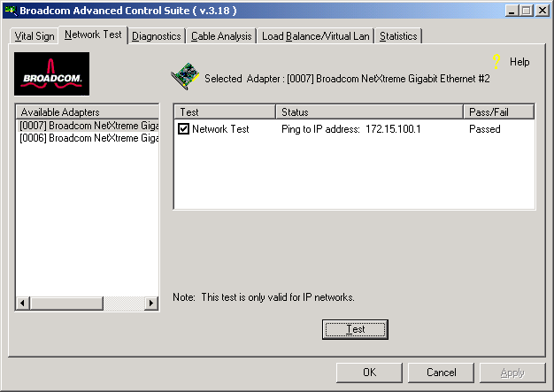The width and height of the screenshot is (554, 392).
Task: Click the Cancel button
Action: 441,373
